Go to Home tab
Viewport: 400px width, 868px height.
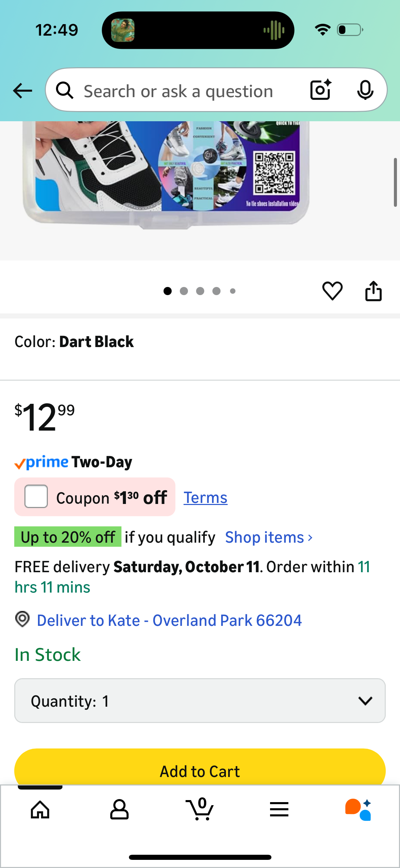click(40, 810)
